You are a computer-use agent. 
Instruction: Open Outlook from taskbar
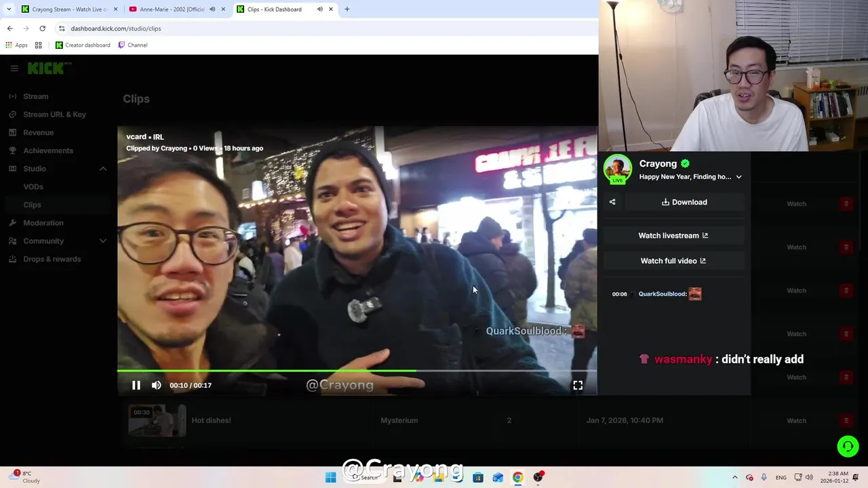[498, 477]
